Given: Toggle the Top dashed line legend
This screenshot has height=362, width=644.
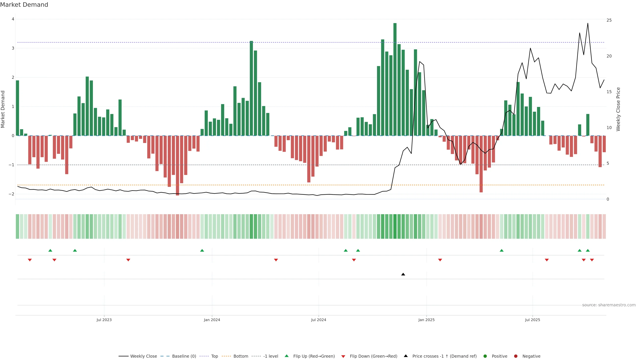Looking at the screenshot, I should pos(214,356).
